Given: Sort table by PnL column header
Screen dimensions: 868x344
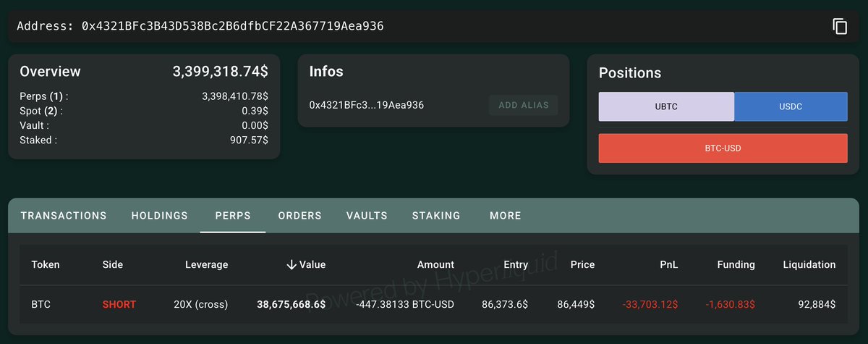Looking at the screenshot, I should click(668, 265).
